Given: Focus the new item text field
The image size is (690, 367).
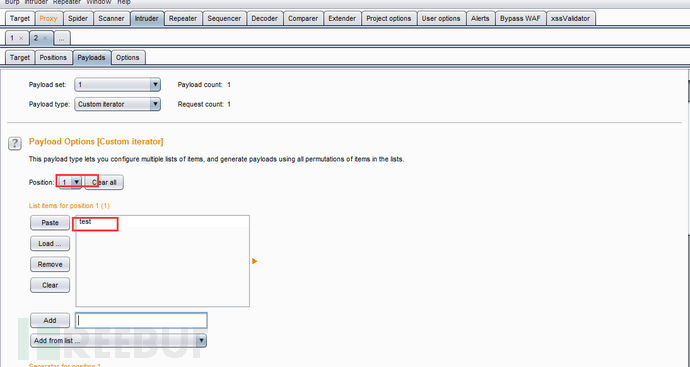Looking at the screenshot, I should point(141,320).
